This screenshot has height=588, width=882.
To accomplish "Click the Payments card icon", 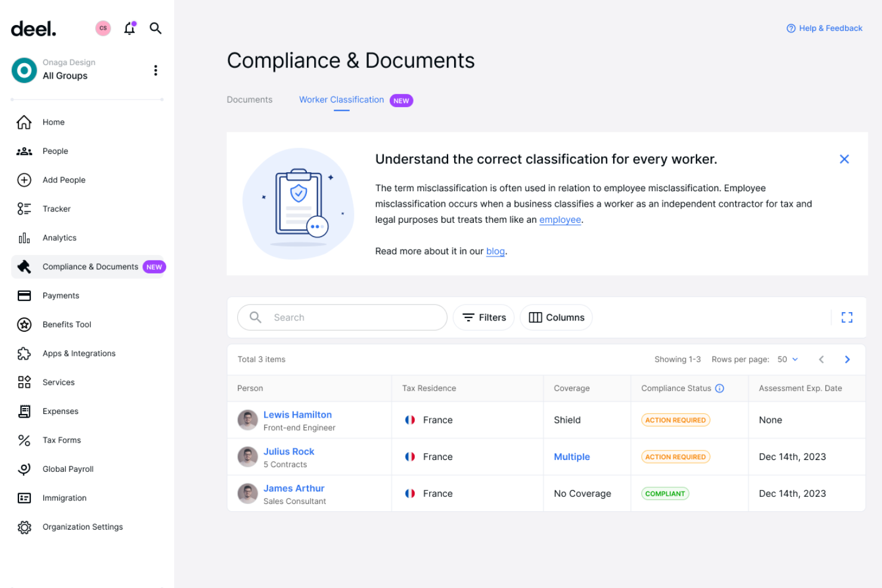I will click(24, 295).
